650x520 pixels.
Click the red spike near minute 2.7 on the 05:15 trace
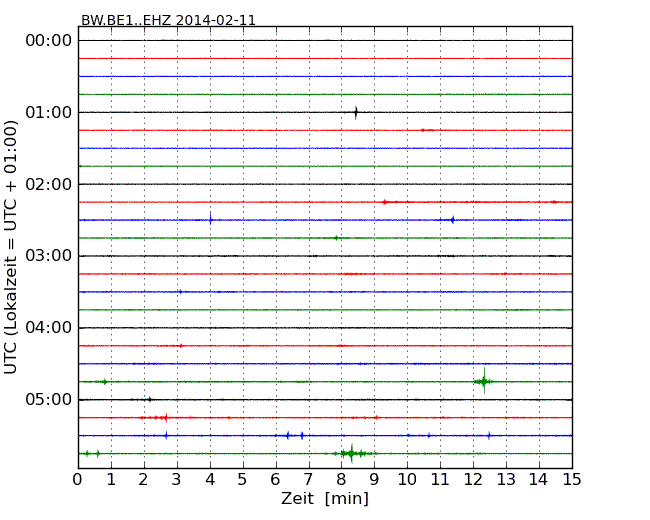click(x=165, y=417)
